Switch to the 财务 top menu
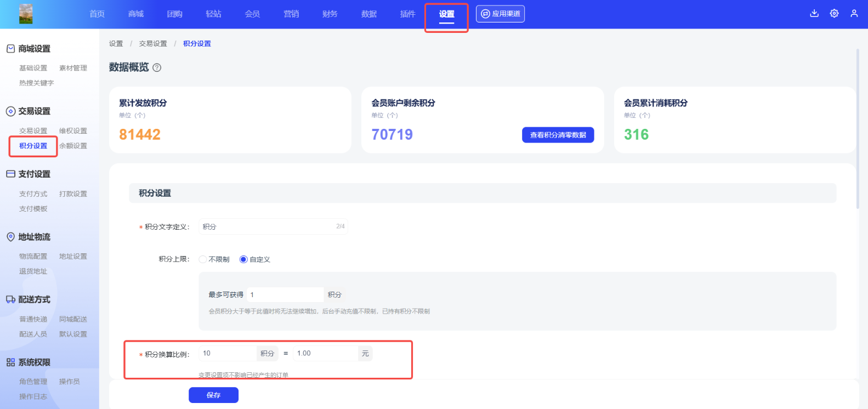868x409 pixels. click(x=330, y=14)
